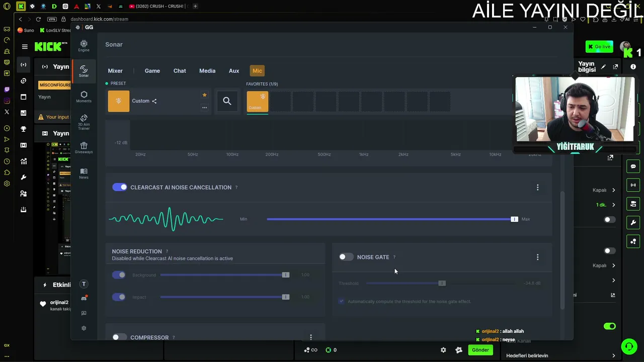
Task: Open the YouTube CRUSH tab
Action: (157, 6)
